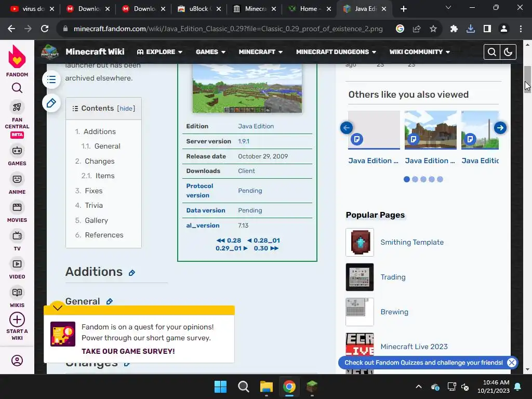
Task: Open the Smithing Template popular page
Action: click(412, 242)
